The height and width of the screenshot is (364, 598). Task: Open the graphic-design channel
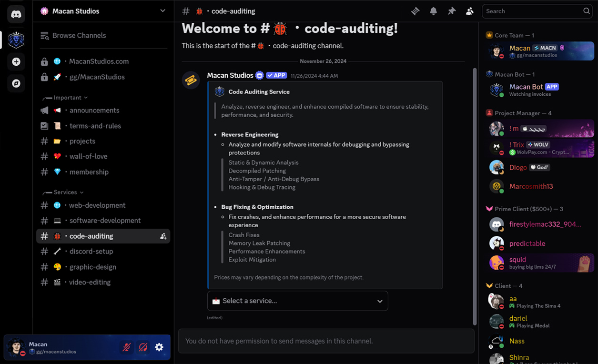pos(103,267)
